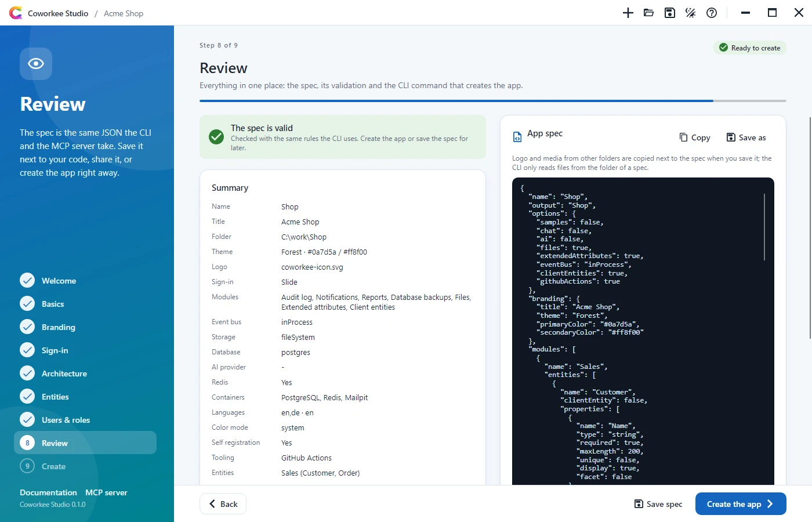Click the green checkmark in valid spec banner
The width and height of the screenshot is (812, 522).
coord(216,137)
